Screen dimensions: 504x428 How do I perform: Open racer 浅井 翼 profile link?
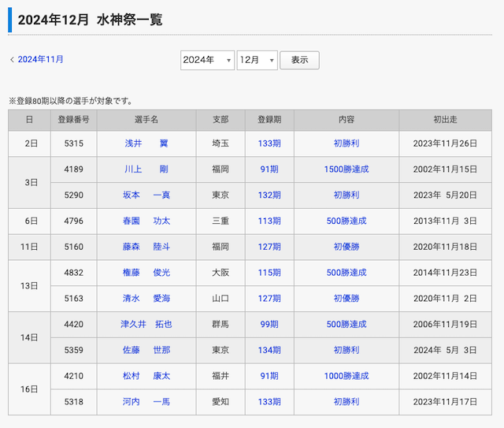pyautogui.click(x=146, y=143)
